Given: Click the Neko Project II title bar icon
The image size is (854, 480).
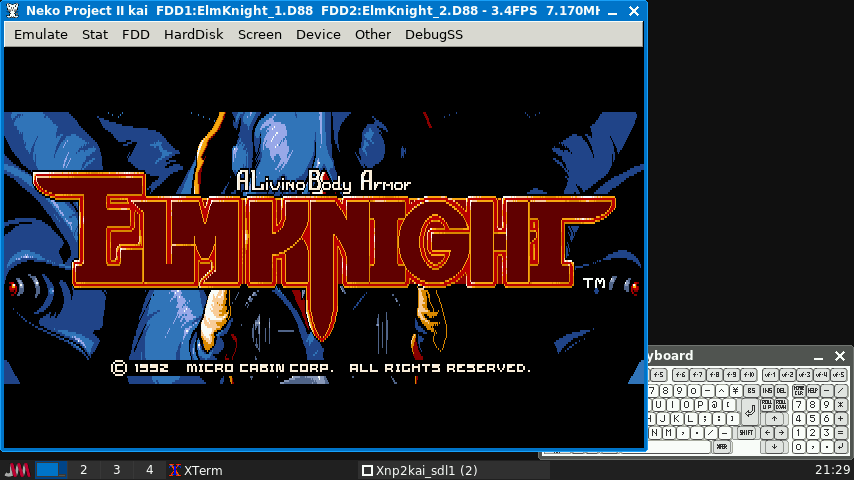Looking at the screenshot, I should click(x=12, y=9).
